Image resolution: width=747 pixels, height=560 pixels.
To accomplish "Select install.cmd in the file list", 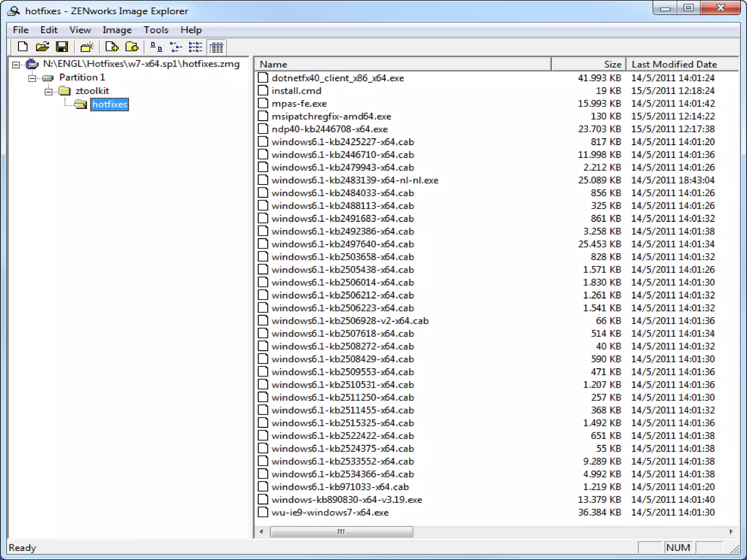I will (x=296, y=91).
